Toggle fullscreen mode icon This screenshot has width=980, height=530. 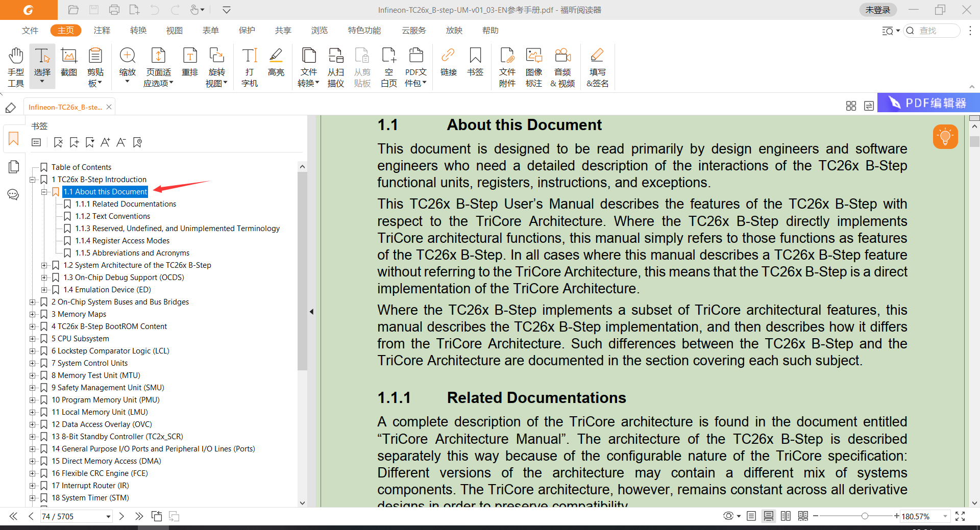pos(960,516)
